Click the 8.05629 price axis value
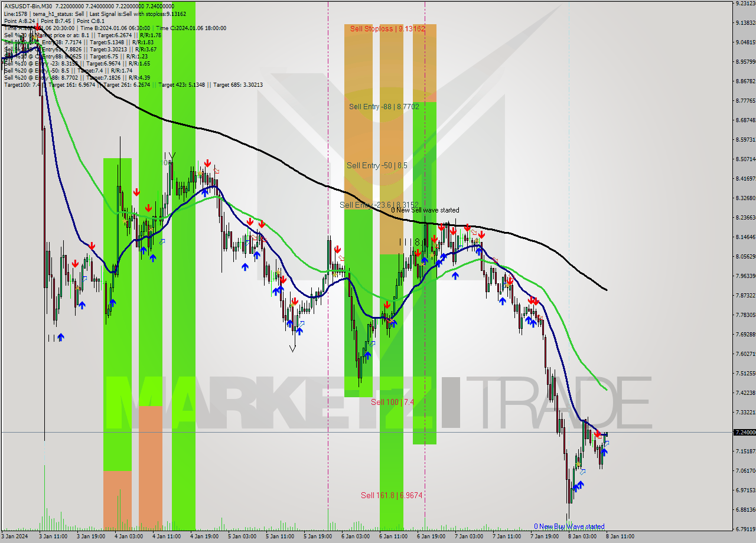The height and width of the screenshot is (543, 756). point(745,256)
